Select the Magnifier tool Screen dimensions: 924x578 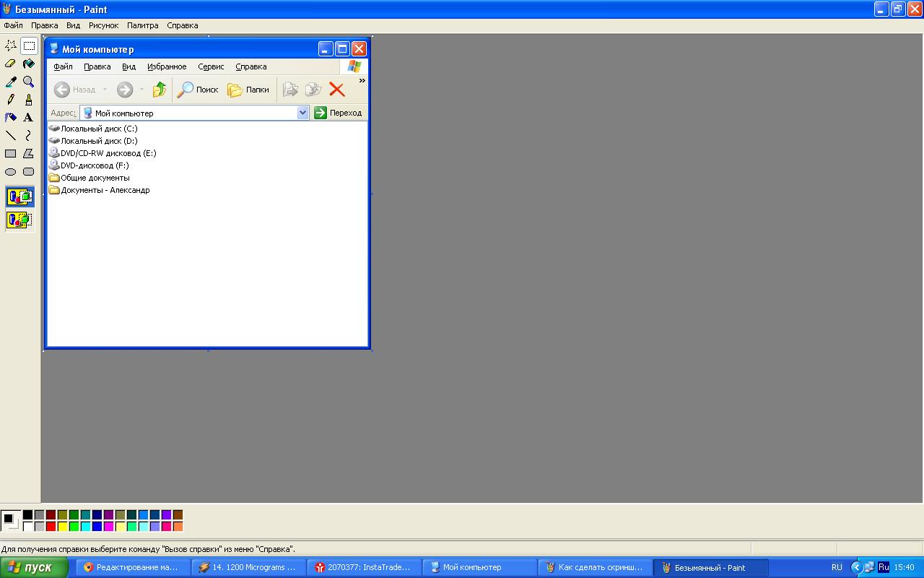point(29,82)
